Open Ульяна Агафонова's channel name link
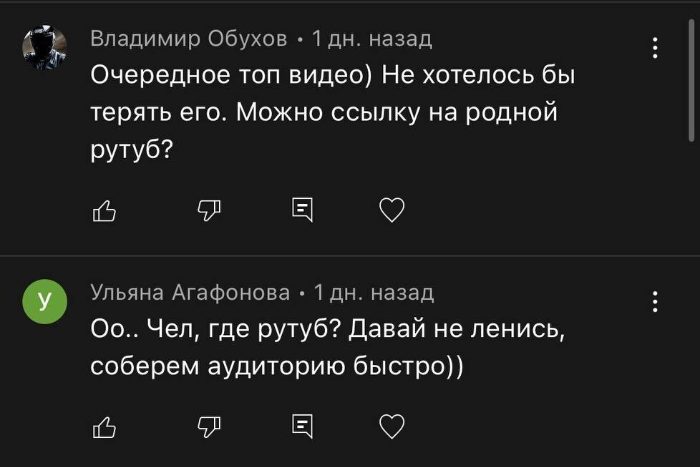 pyautogui.click(x=190, y=293)
